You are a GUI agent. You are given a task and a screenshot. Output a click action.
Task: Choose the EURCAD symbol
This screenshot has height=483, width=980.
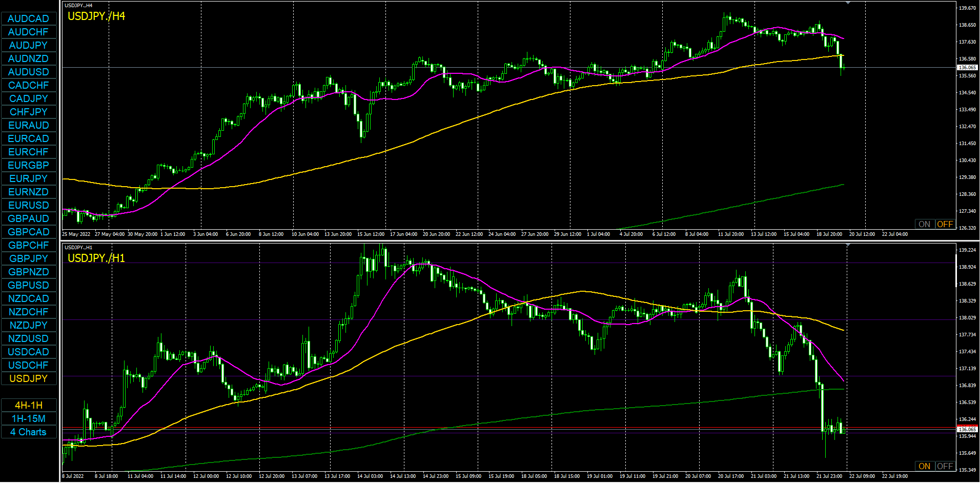coord(29,138)
